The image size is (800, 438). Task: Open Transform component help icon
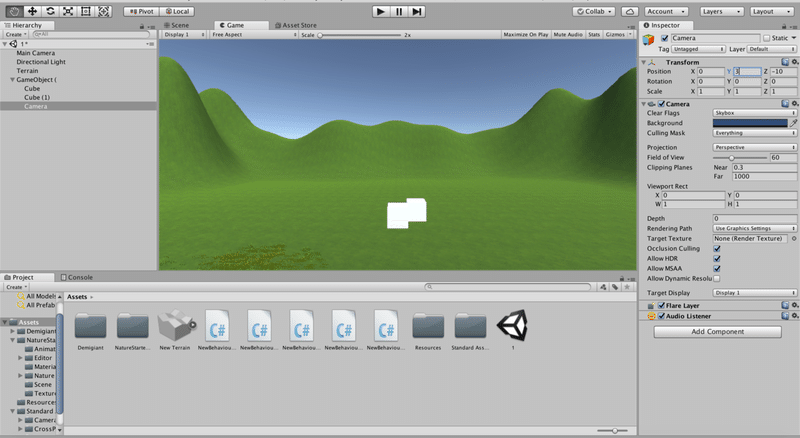(x=785, y=62)
